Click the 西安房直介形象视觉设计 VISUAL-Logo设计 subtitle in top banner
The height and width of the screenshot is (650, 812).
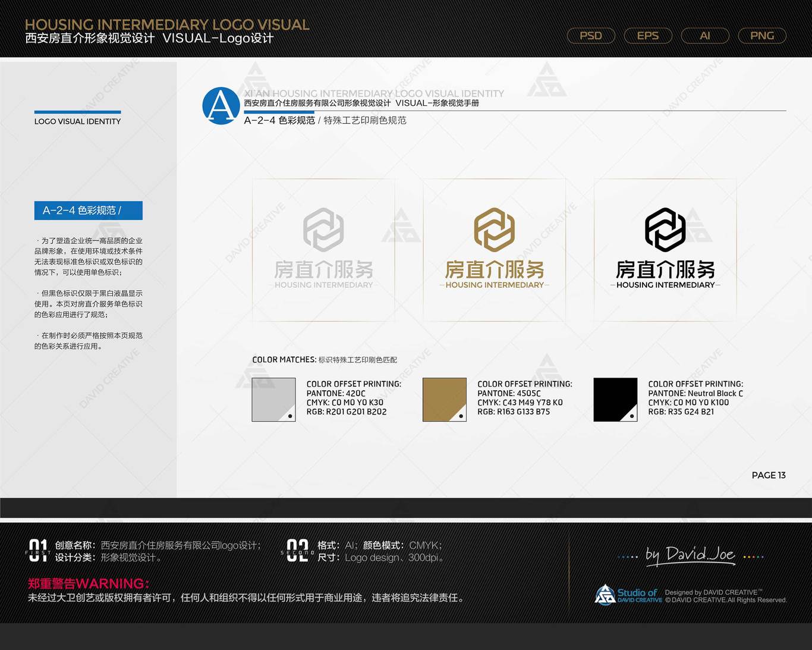tap(149, 39)
